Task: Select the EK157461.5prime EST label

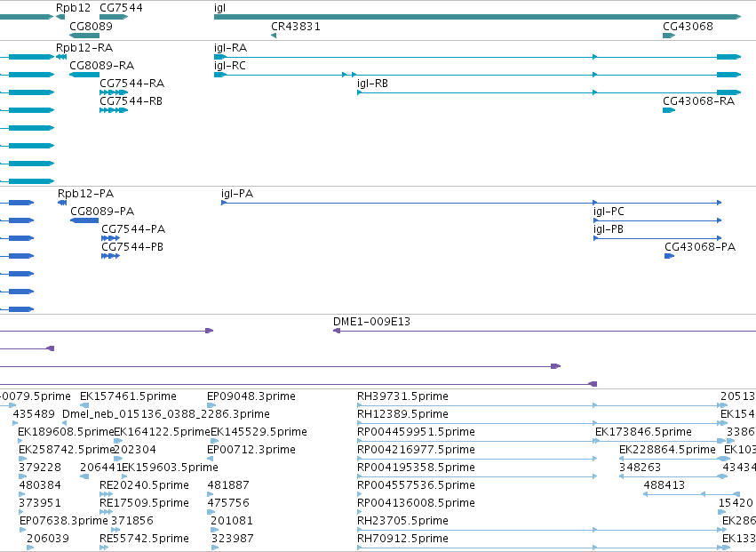Action: tap(128, 396)
